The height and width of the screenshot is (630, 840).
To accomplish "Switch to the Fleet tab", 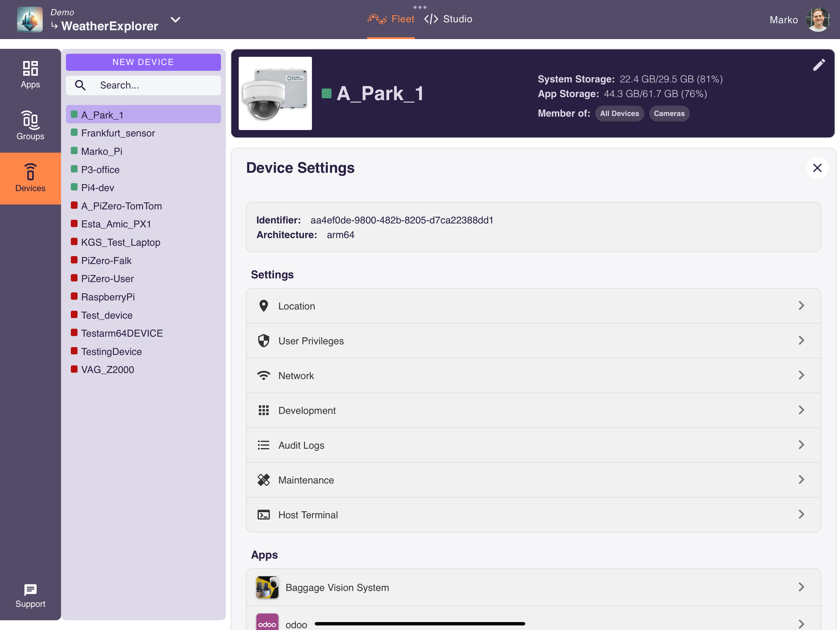I will click(x=391, y=19).
